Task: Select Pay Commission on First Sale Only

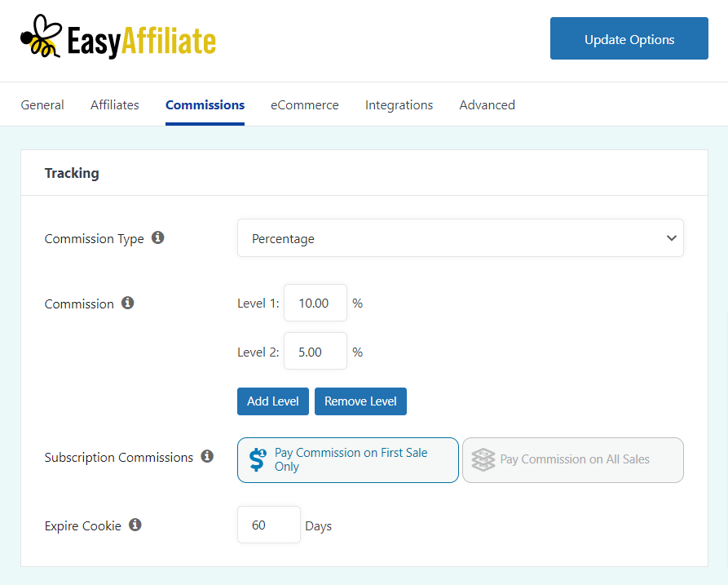Action: point(348,460)
